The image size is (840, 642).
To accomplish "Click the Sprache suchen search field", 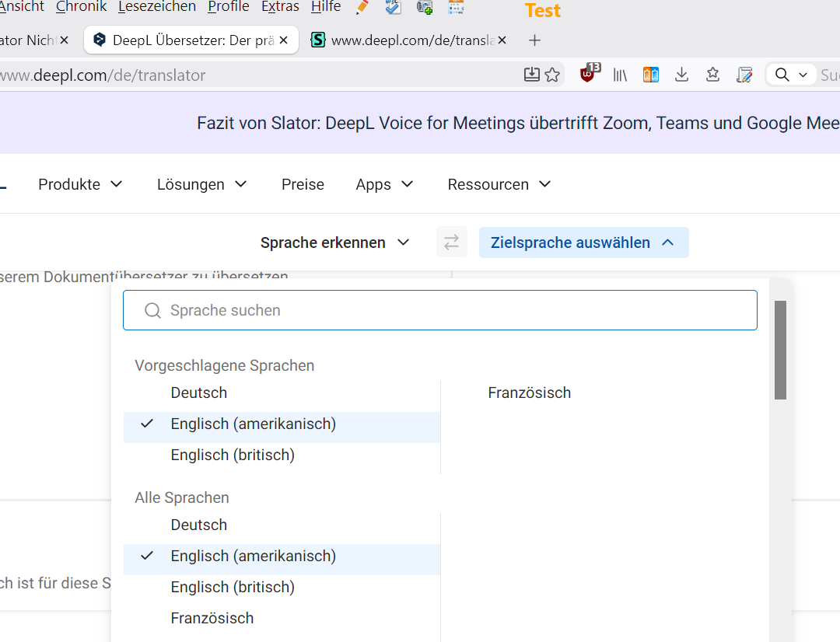I will click(x=439, y=311).
